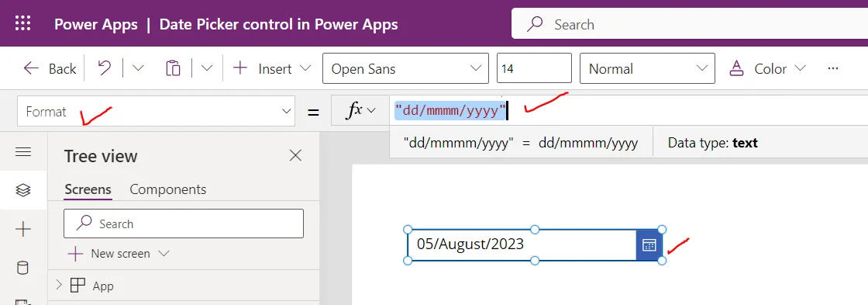Open the Color picker dropdown

(x=767, y=69)
